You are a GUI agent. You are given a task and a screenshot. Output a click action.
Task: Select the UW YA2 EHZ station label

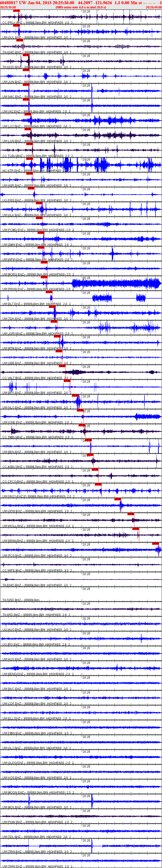tap(12, 112)
